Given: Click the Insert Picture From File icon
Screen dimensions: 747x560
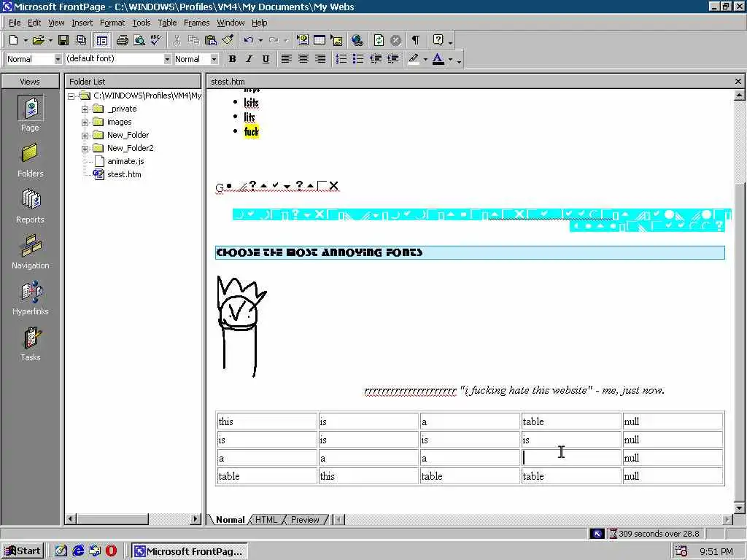Looking at the screenshot, I should [x=336, y=41].
